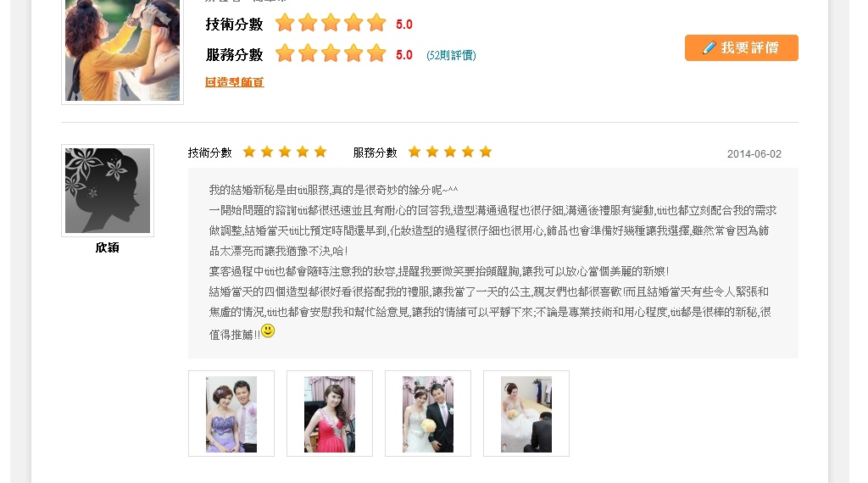Click the fifth star of header 服務分數
The image size is (868, 483).
coord(376,53)
